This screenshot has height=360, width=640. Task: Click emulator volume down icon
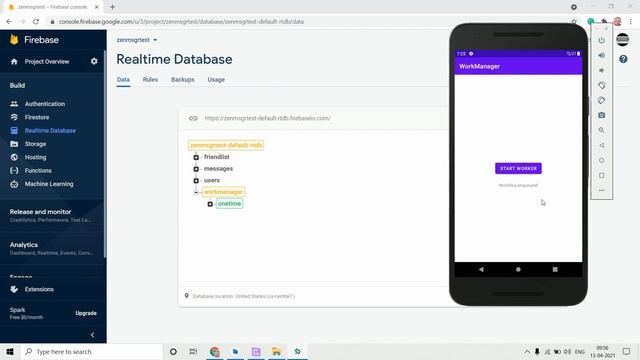(602, 70)
